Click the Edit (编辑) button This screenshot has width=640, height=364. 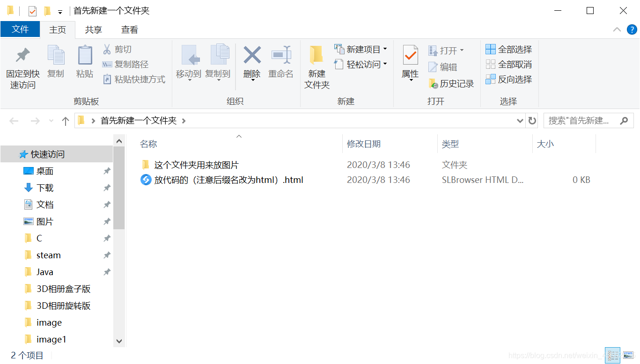point(443,67)
